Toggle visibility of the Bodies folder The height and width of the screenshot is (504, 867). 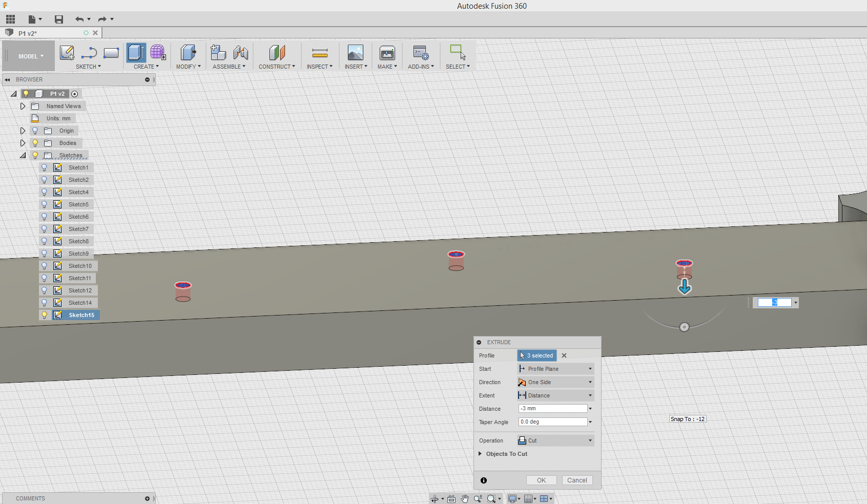tap(35, 143)
